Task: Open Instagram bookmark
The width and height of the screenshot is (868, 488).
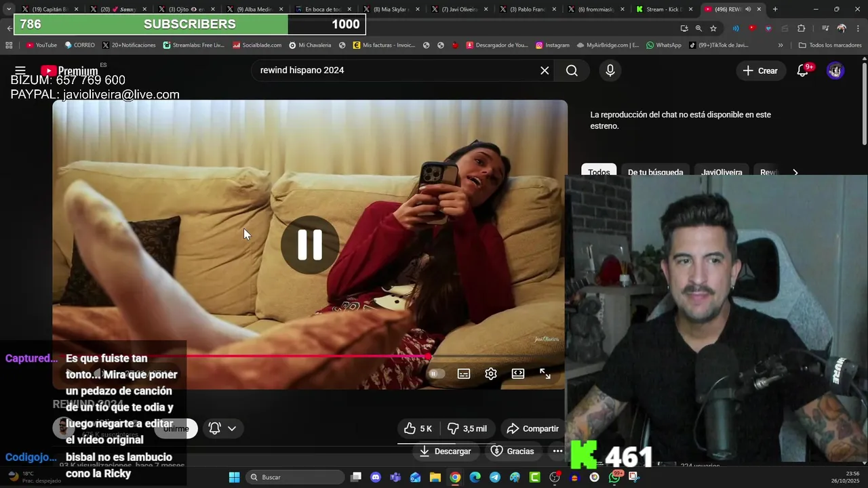Action: click(553, 45)
